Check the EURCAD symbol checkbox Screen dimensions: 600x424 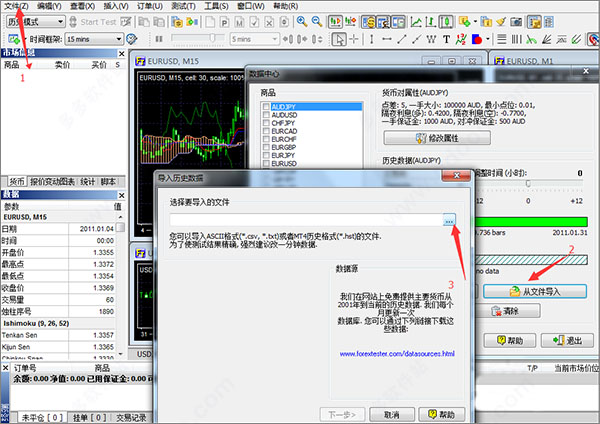pos(265,131)
